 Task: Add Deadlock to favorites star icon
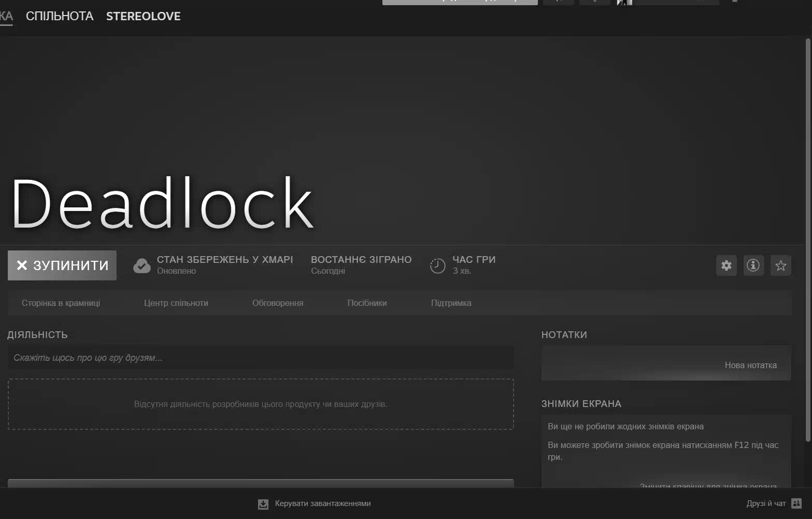click(x=781, y=265)
